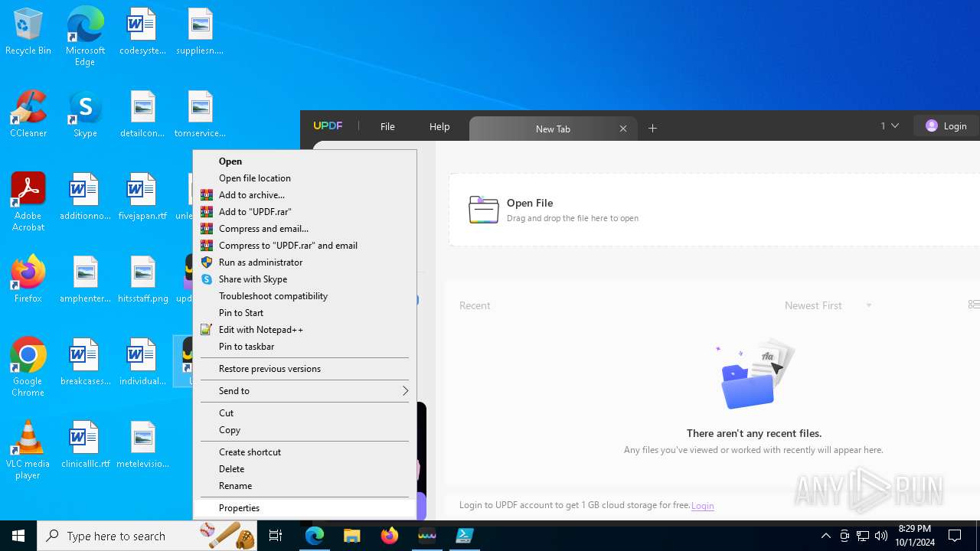This screenshot has height=551, width=980.
Task: Select the Firefox desktop shortcut
Action: pyautogui.click(x=28, y=280)
